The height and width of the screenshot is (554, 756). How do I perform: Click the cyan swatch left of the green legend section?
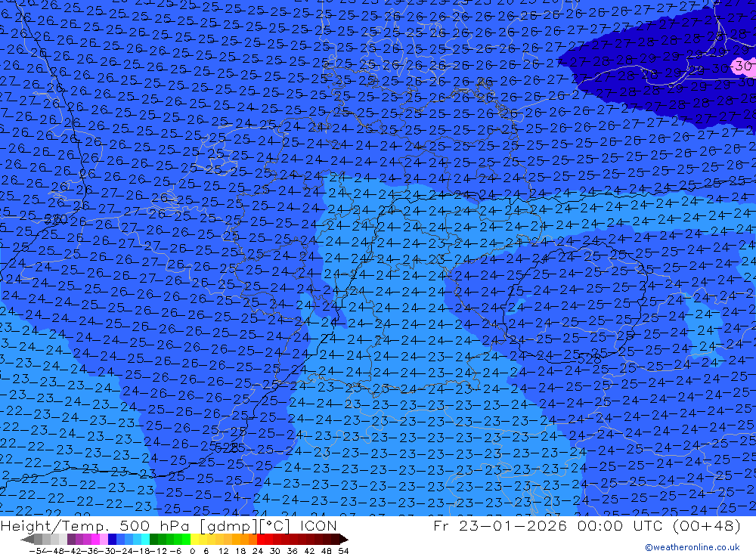pyautogui.click(x=145, y=539)
